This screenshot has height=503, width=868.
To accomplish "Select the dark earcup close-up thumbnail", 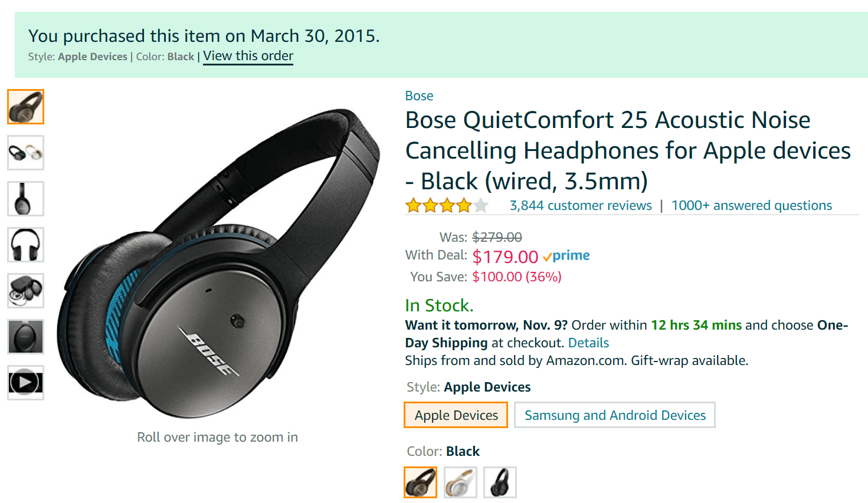I will 25,336.
